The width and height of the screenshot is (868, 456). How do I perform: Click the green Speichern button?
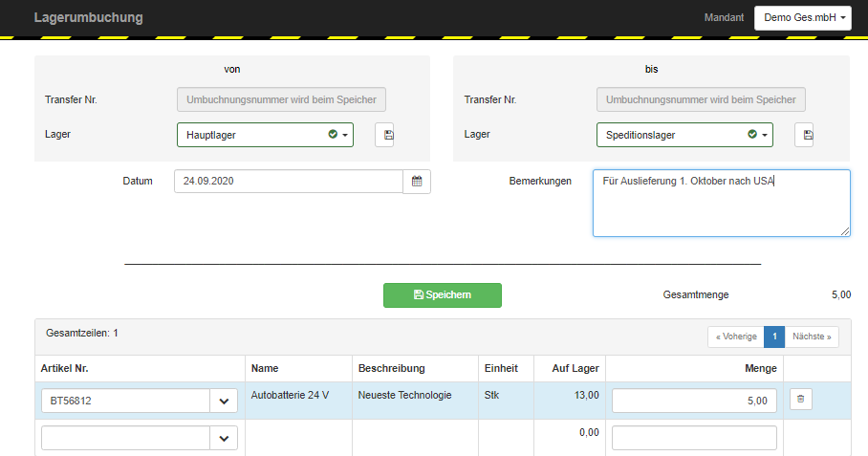point(443,295)
